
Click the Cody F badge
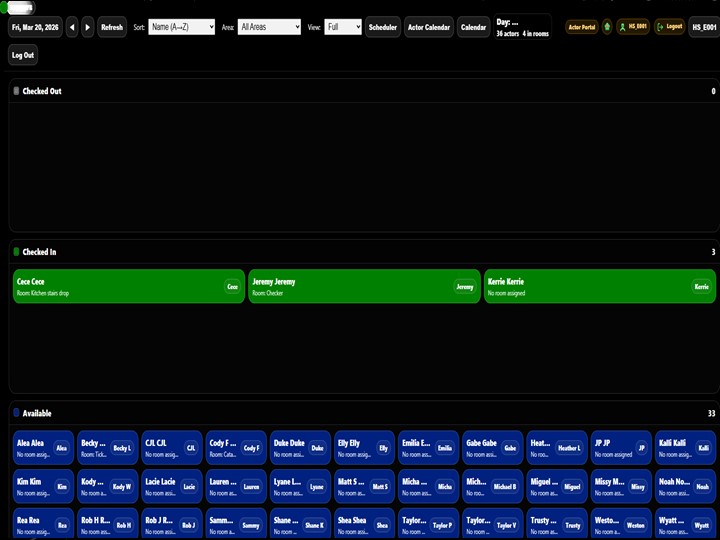[x=251, y=448]
